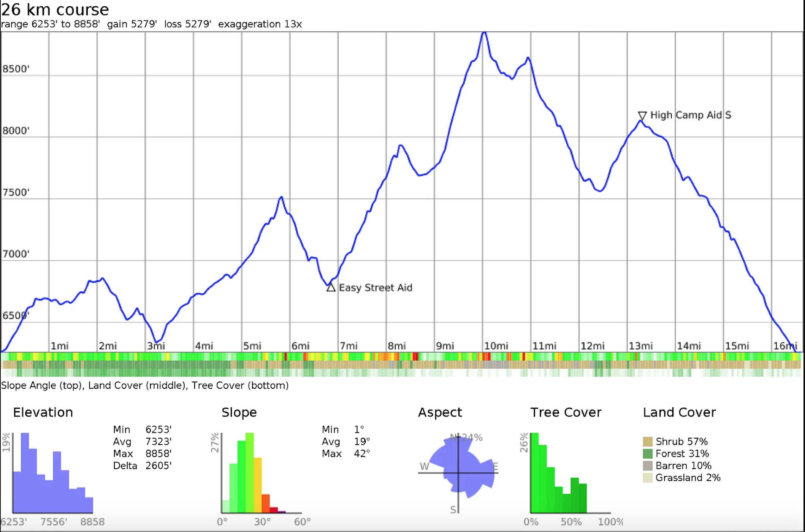This screenshot has height=532, width=805.
Task: Click the 'loss 5279'' text
Action: [x=187, y=24]
